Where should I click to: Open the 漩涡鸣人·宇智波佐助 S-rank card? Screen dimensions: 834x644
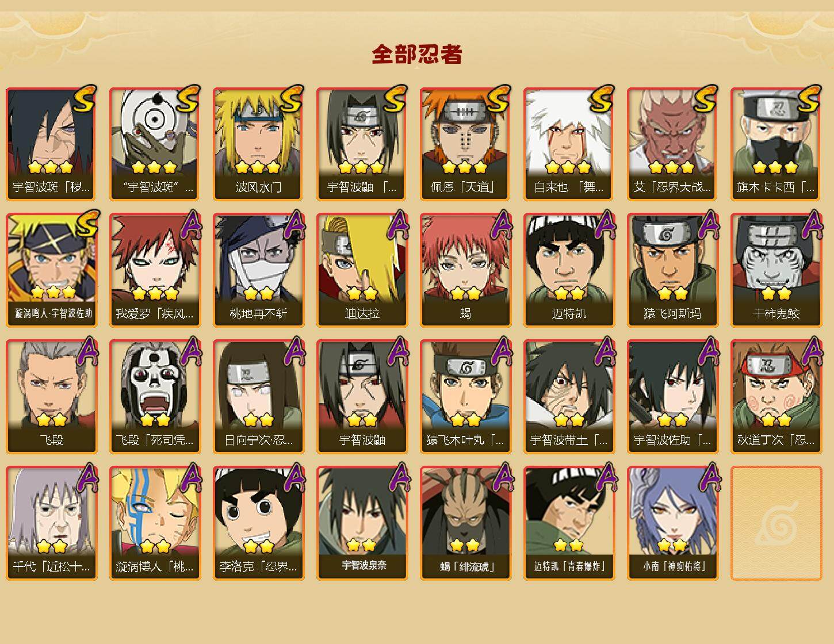click(x=51, y=270)
